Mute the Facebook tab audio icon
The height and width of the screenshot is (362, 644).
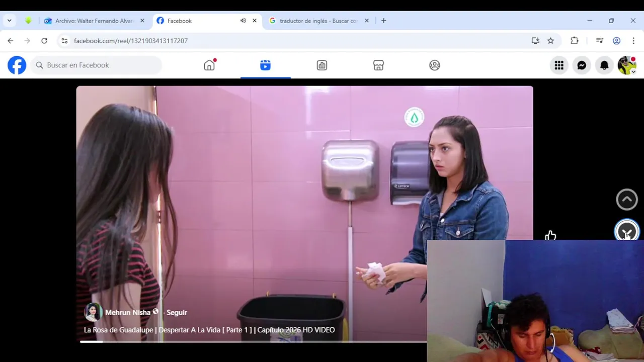point(243,21)
